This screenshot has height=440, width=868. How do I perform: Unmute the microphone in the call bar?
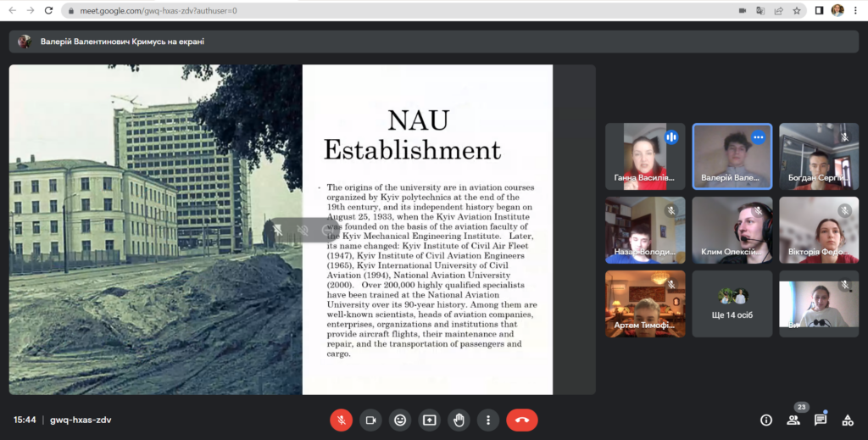coord(341,420)
